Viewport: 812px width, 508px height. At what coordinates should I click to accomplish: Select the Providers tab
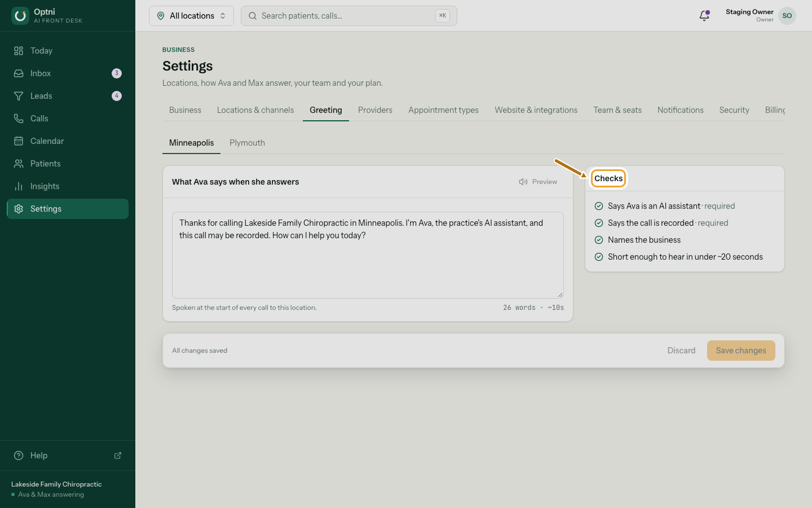375,110
